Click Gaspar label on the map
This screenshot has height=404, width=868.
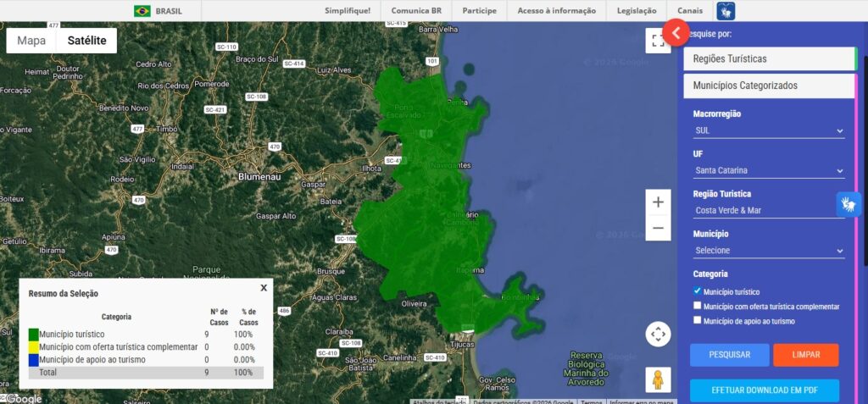(313, 184)
